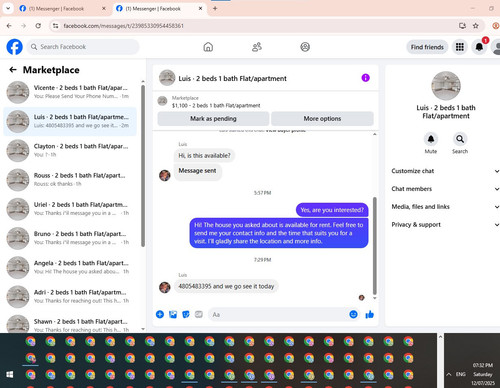The width and height of the screenshot is (500, 388).
Task: Expand the Chat members section
Action: coord(445,189)
